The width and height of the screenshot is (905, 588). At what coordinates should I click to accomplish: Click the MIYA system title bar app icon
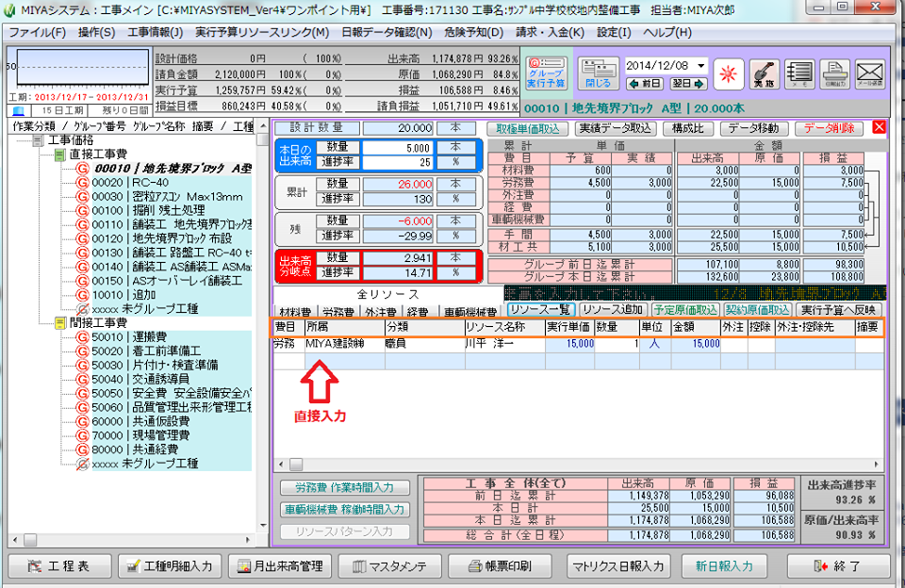tap(9, 9)
